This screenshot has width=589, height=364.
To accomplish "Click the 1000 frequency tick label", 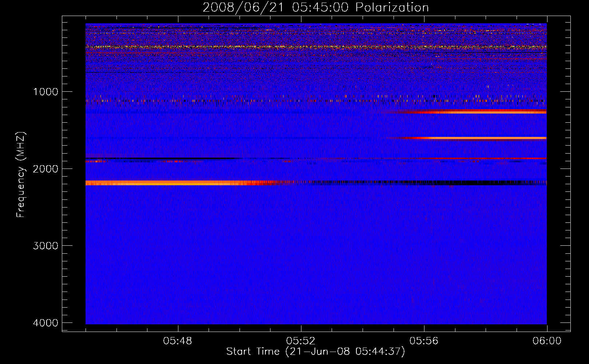I will click(46, 92).
